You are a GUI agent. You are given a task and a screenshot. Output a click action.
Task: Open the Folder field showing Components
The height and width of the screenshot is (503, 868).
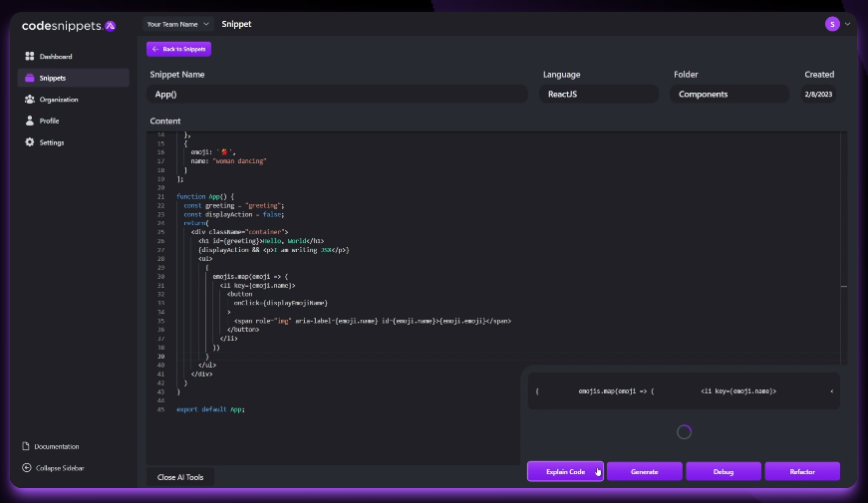click(x=730, y=94)
